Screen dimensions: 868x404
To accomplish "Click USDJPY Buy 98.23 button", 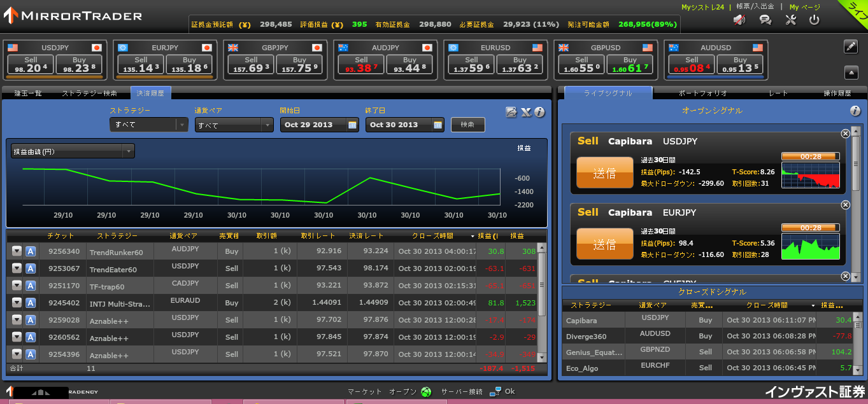I will point(80,65).
